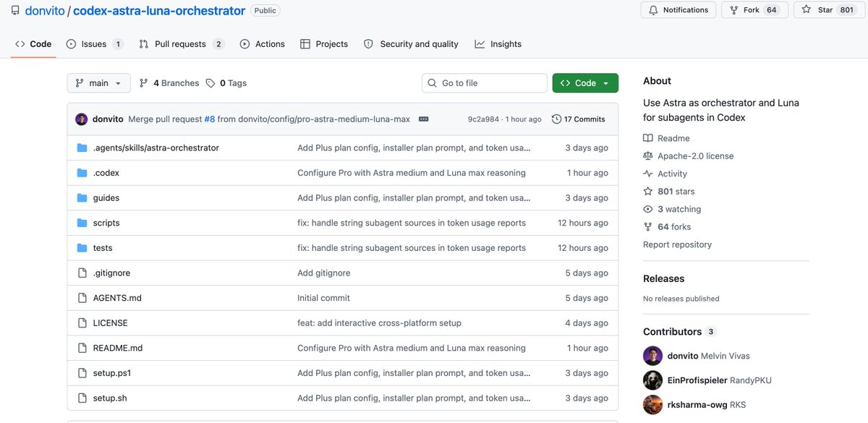Viewport: 868px width, 423px height.
Task: View the 3 watching link
Action: point(672,209)
